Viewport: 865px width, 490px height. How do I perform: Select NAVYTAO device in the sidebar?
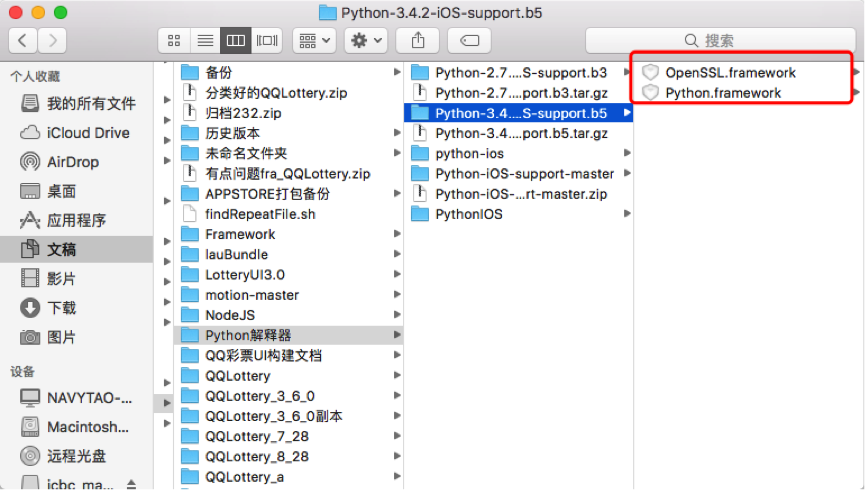click(x=77, y=398)
